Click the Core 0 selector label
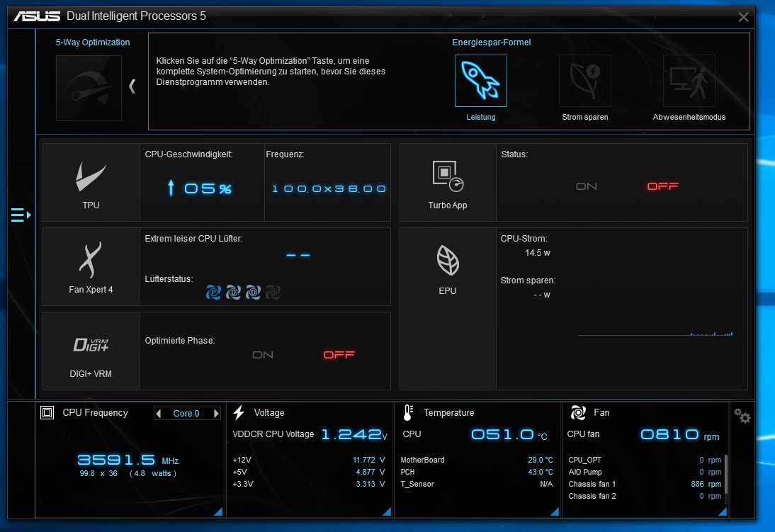 [x=186, y=413]
